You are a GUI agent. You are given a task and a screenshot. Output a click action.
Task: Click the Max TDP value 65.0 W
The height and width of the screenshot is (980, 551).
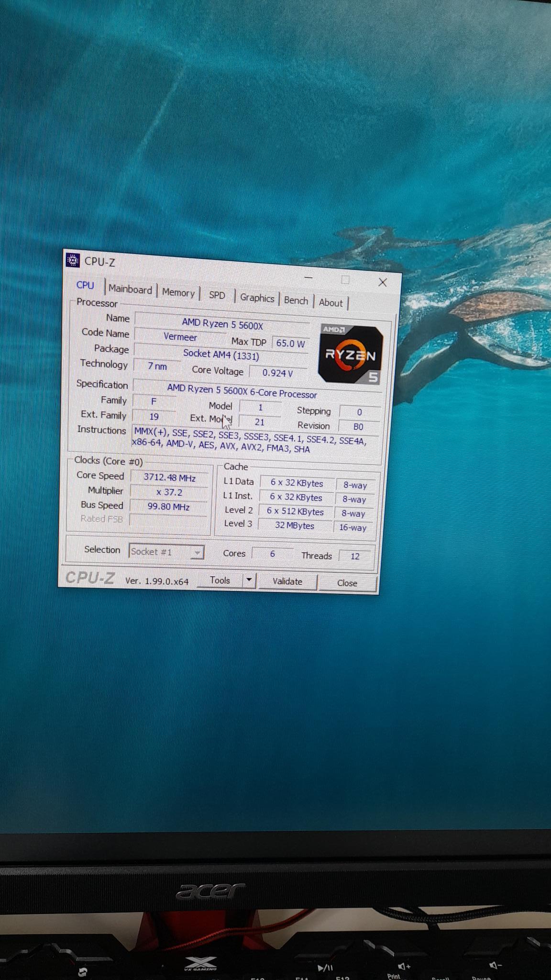290,343
